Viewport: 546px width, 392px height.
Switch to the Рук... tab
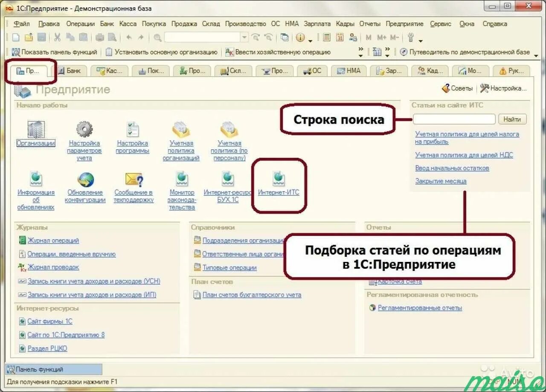[511, 71]
